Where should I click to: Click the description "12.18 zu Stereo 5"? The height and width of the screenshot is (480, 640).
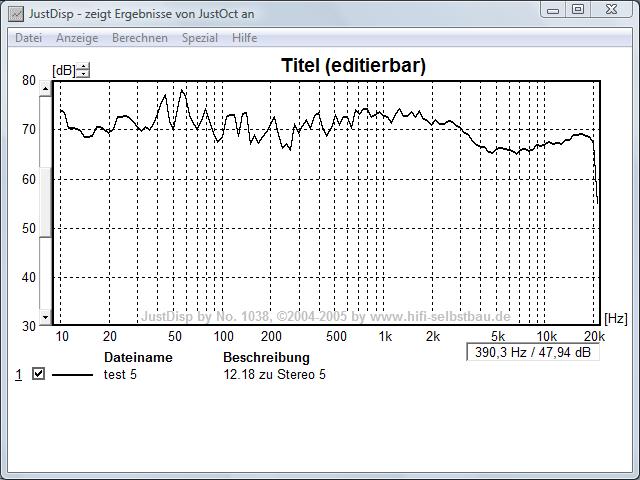pyautogui.click(x=274, y=375)
